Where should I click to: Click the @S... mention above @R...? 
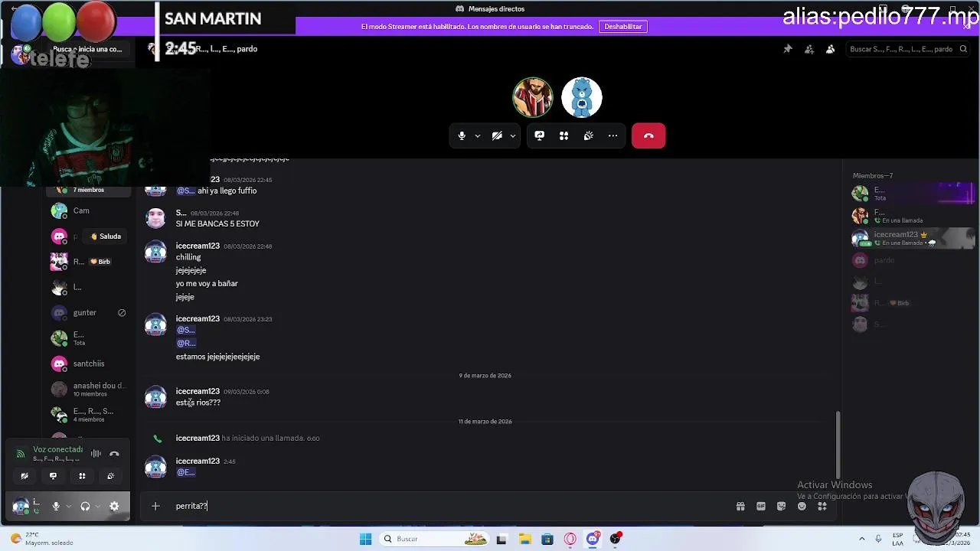tap(186, 330)
